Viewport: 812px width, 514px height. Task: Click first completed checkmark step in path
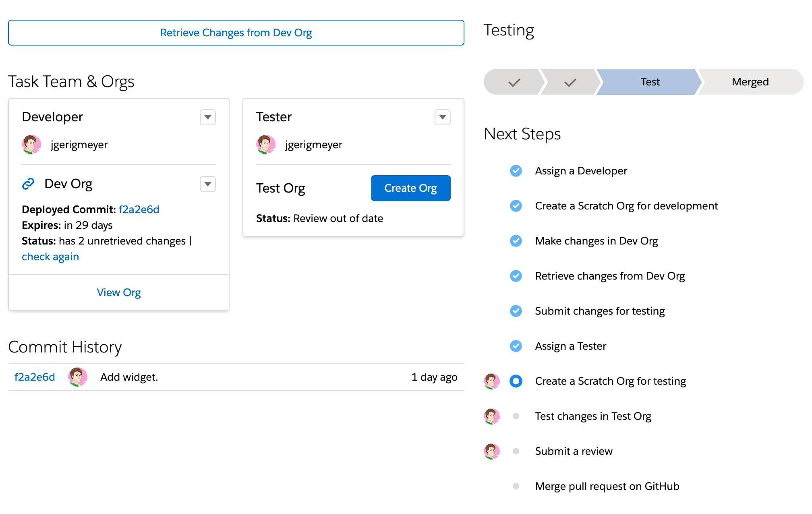click(514, 82)
